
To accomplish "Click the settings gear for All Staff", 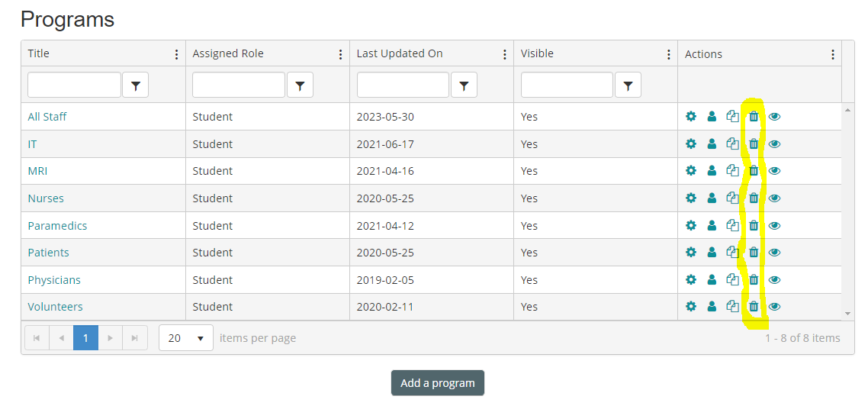I will 691,117.
